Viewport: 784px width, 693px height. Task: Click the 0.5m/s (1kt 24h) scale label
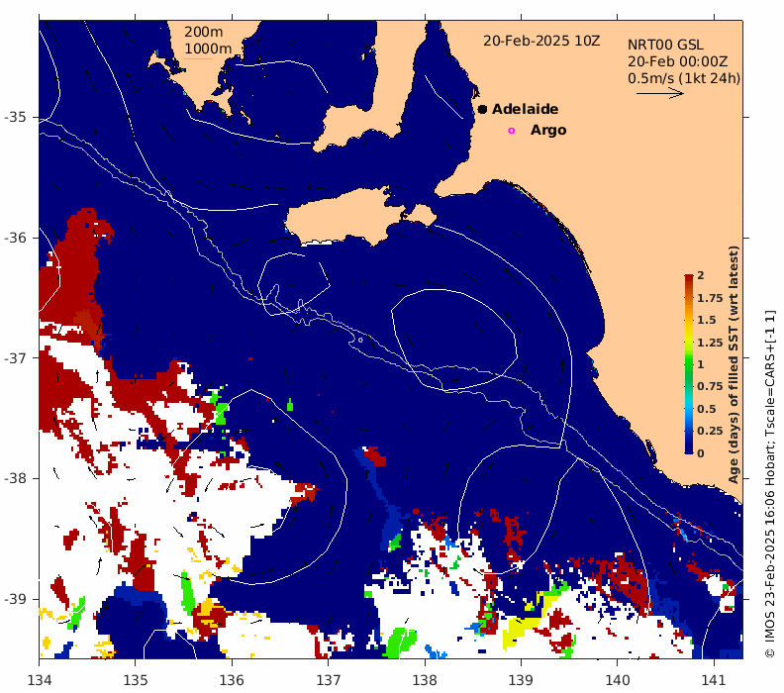coord(684,77)
